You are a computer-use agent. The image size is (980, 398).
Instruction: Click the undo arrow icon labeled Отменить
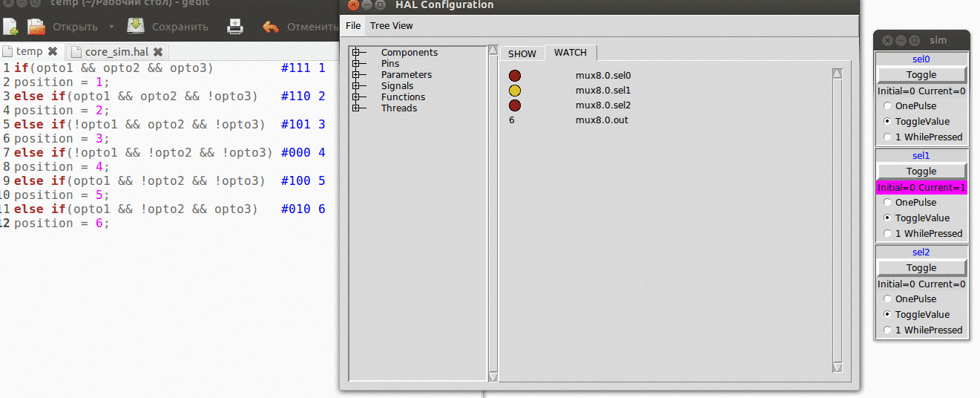click(x=271, y=27)
